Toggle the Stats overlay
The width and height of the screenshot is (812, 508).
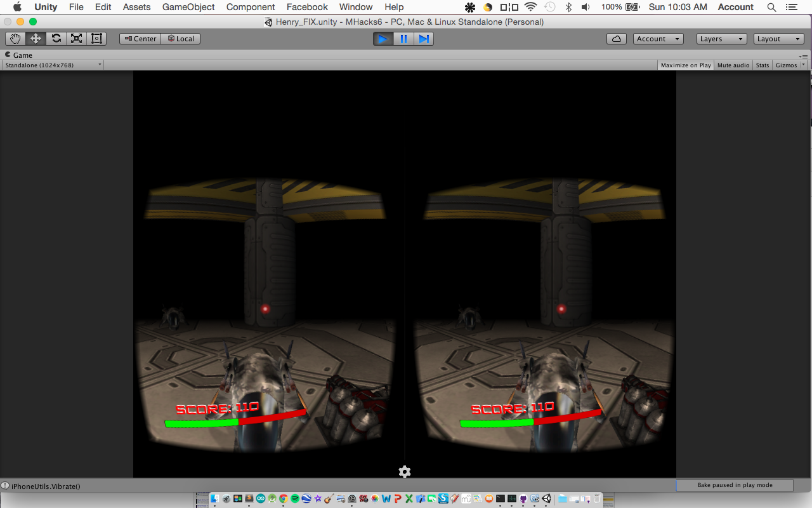coord(763,65)
